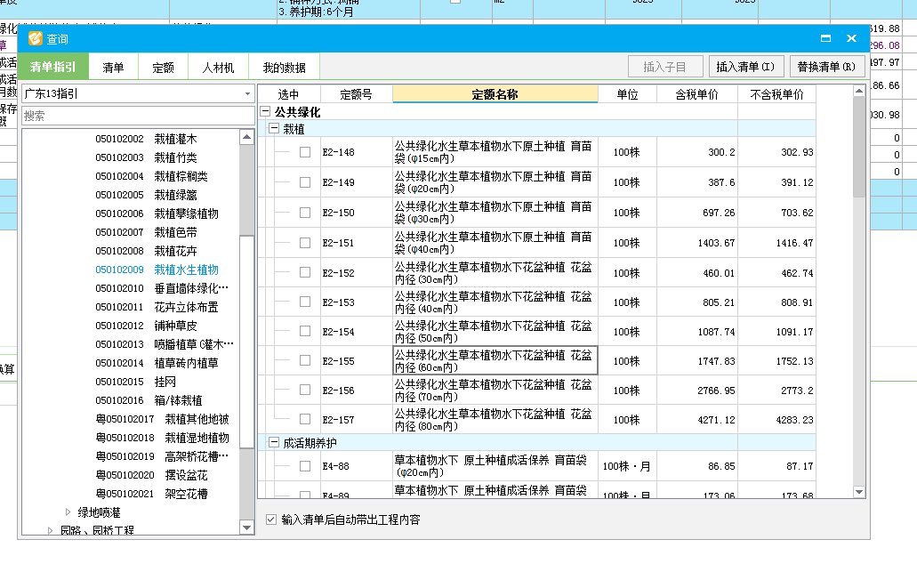Select tree item 050102005 栽植绿篱

click(x=146, y=196)
